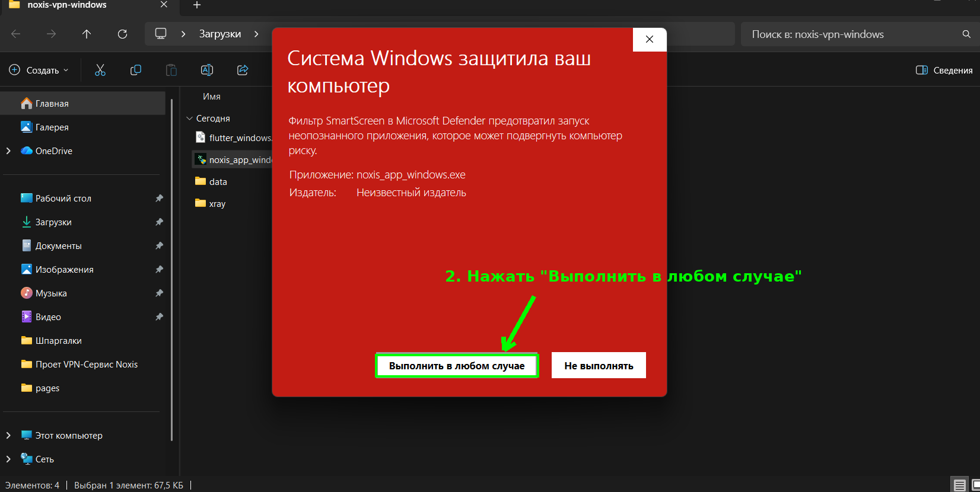Click Выполнить в любом случае button
Image resolution: width=980 pixels, height=492 pixels.
pyautogui.click(x=457, y=366)
